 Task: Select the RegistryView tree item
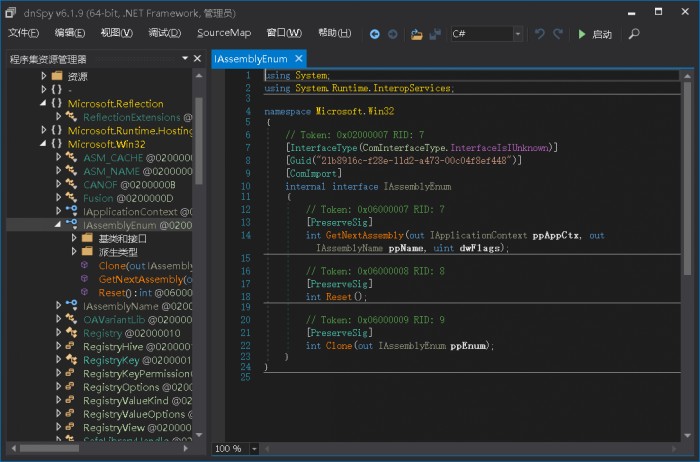pyautogui.click(x=138, y=428)
